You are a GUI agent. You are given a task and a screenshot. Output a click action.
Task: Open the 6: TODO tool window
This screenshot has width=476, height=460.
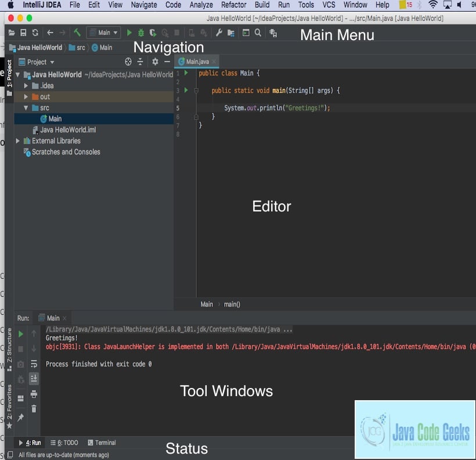[66, 443]
